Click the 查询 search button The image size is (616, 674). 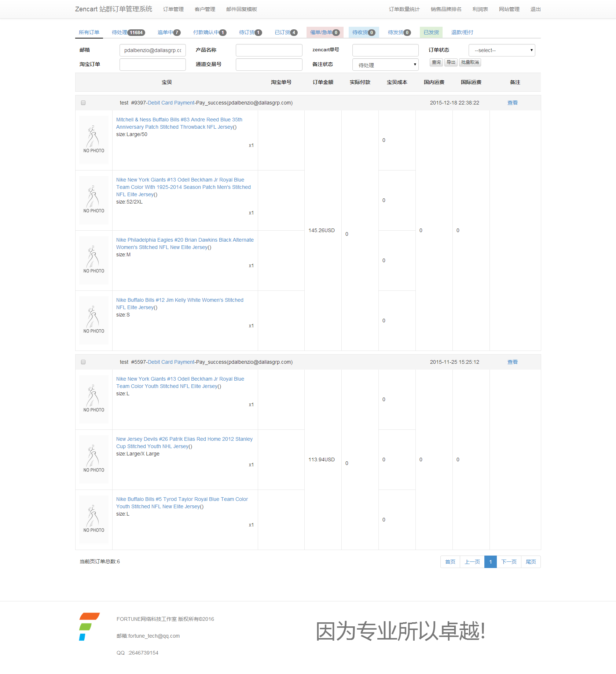(436, 62)
